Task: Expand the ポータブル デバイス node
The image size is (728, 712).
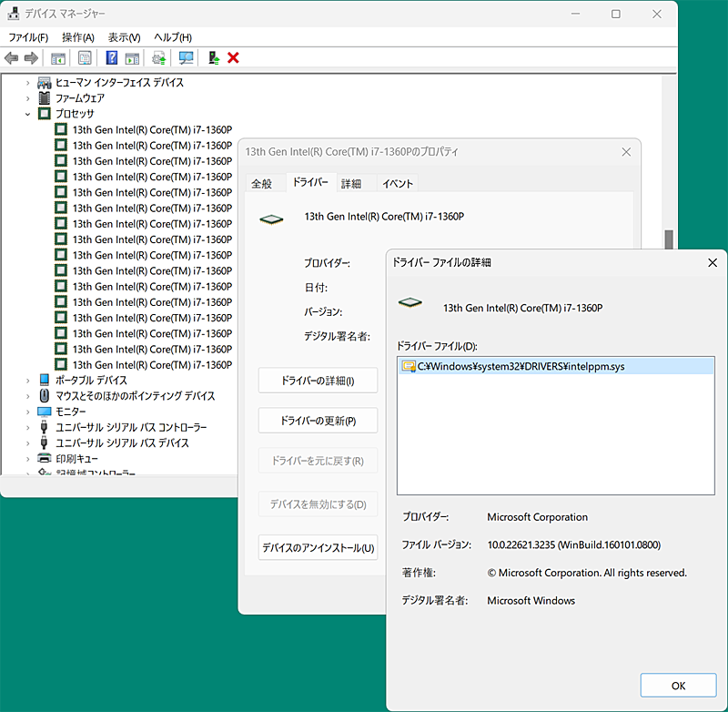Action: pyautogui.click(x=28, y=381)
